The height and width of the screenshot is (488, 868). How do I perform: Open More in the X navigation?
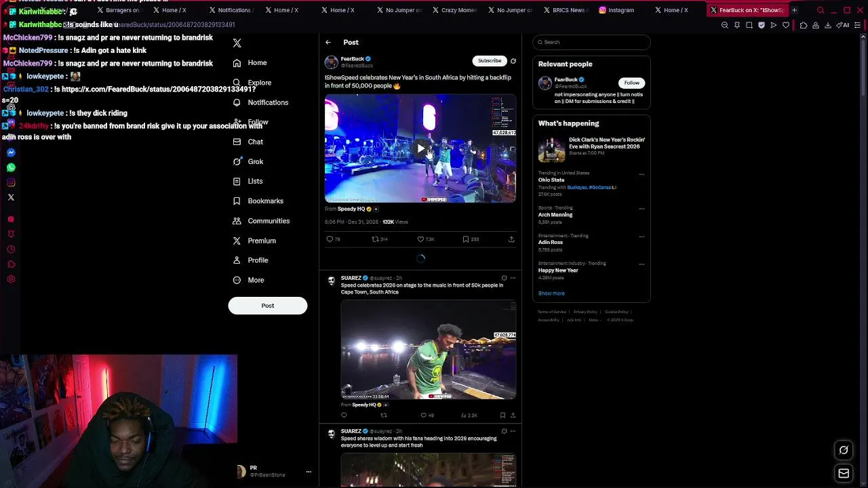click(249, 280)
